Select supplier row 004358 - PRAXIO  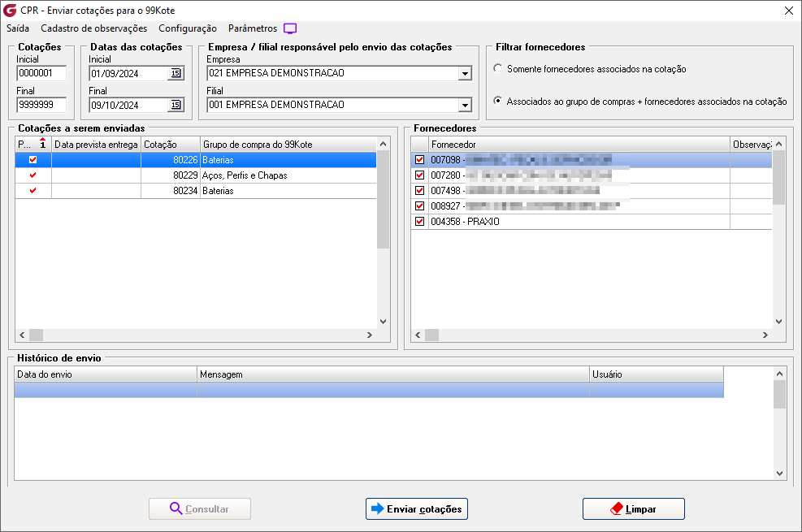coord(592,221)
